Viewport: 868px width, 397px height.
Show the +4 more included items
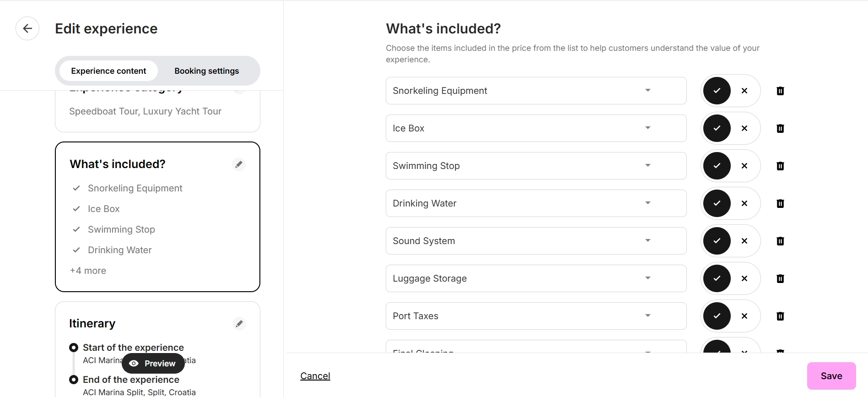pos(88,271)
